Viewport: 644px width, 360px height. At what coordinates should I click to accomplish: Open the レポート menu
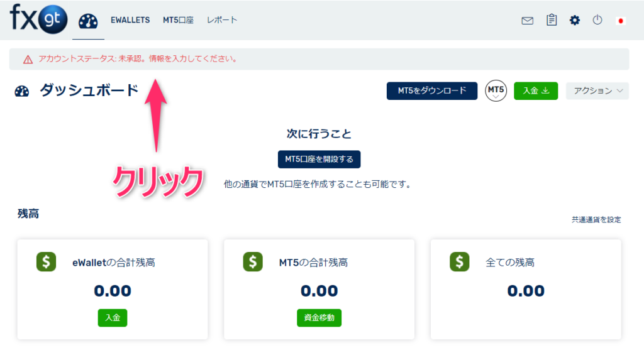(222, 20)
